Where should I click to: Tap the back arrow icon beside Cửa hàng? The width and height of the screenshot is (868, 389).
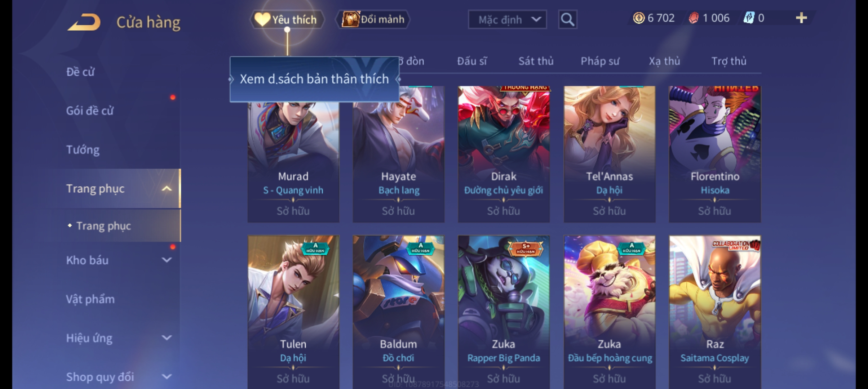84,22
